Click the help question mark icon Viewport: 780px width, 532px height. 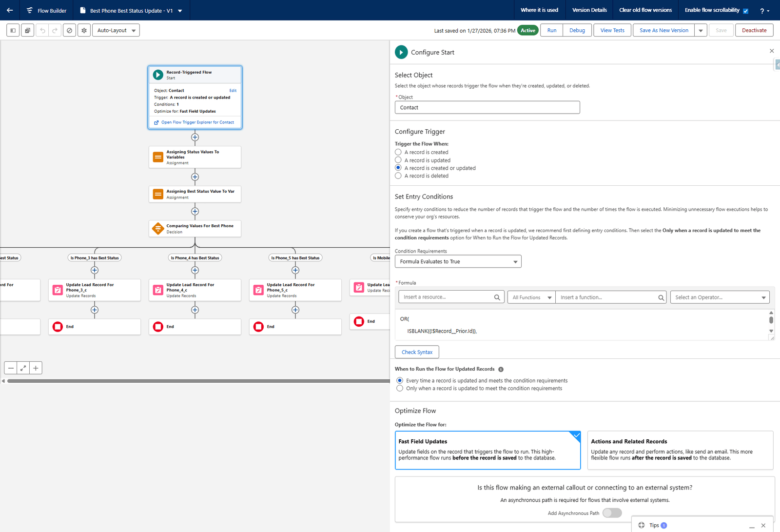764,11
